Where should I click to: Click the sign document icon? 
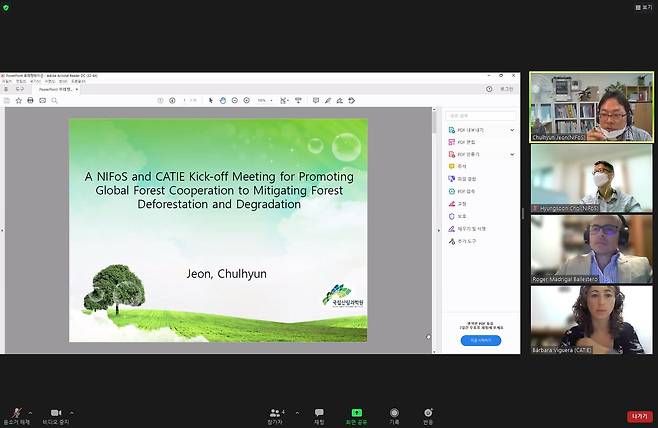click(x=339, y=100)
